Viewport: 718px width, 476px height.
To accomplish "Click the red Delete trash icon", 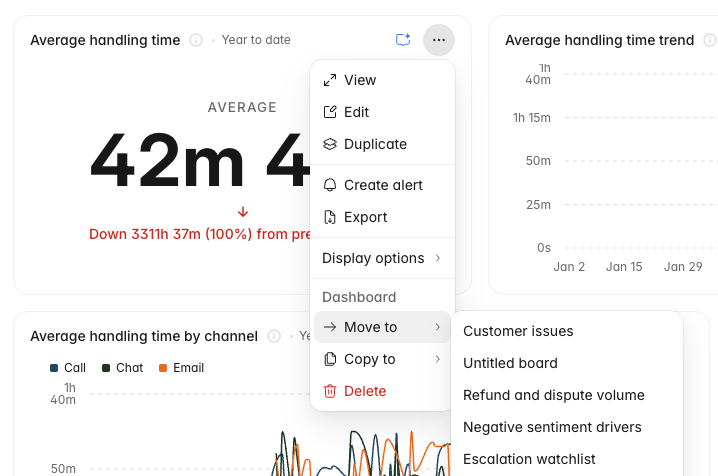I will (330, 391).
